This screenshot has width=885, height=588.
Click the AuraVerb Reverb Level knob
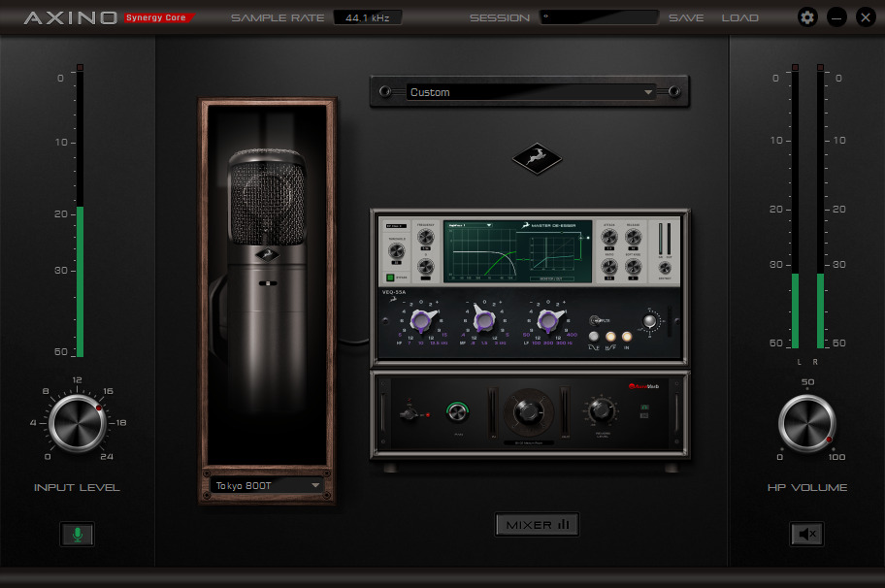[601, 410]
